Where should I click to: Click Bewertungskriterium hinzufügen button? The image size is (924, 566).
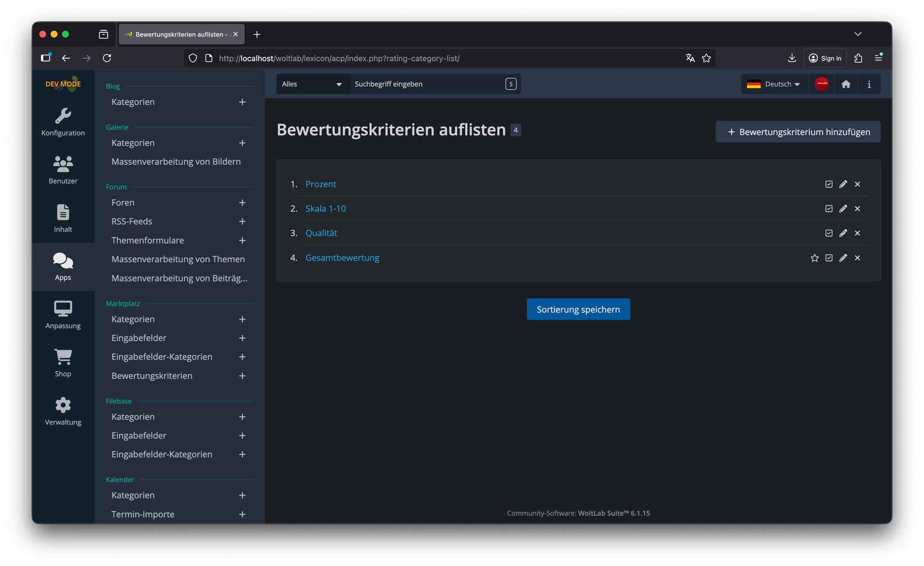(x=798, y=132)
